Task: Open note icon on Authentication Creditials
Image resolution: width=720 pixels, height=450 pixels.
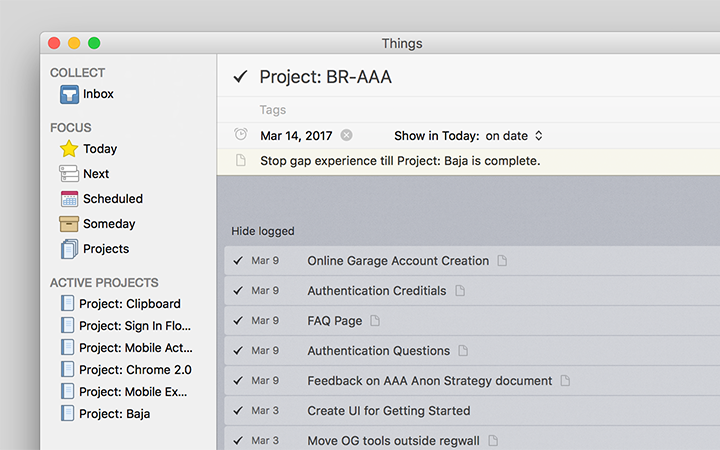Action: click(x=460, y=291)
